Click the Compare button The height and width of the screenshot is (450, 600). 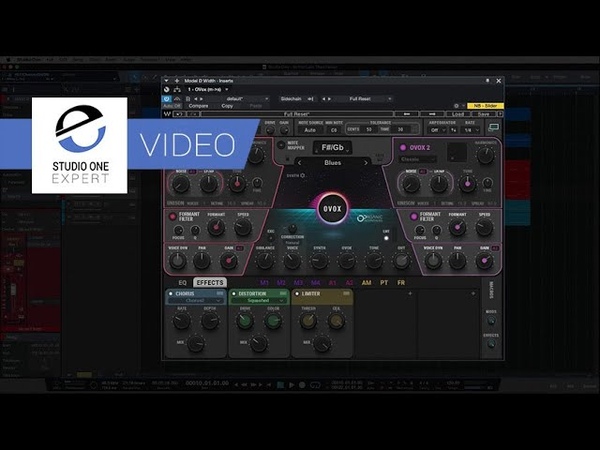[198, 106]
